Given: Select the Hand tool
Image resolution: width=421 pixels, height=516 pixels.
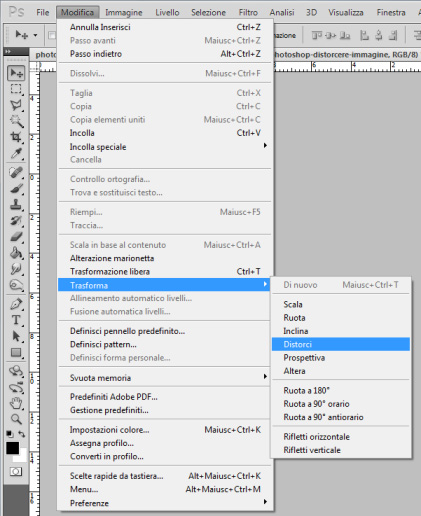Looking at the screenshot, I should [x=16, y=403].
